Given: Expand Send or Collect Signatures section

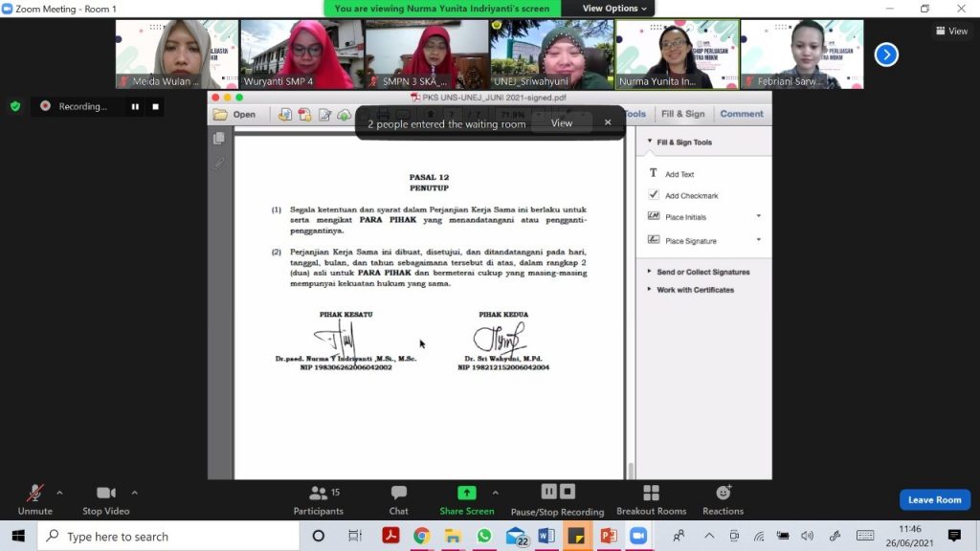Looking at the screenshot, I should 698,272.
